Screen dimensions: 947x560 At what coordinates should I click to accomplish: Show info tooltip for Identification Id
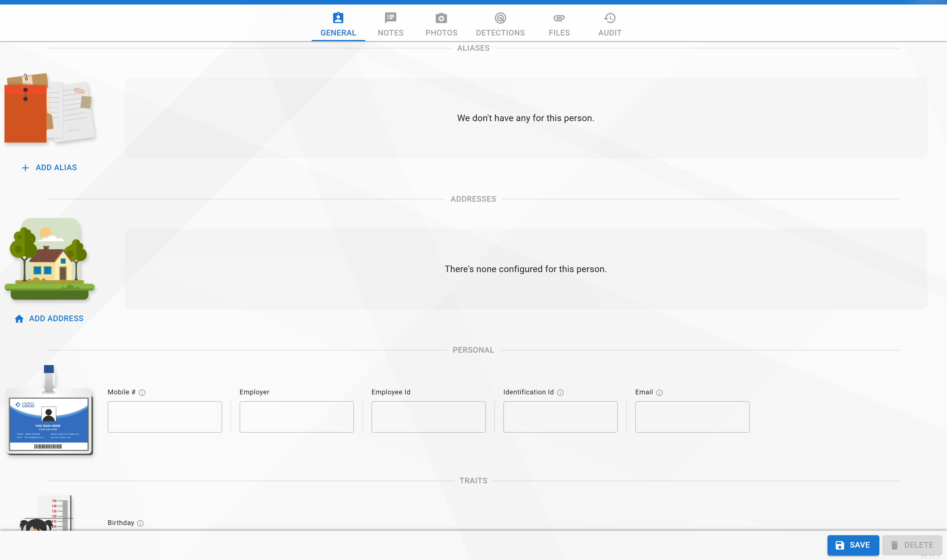coord(560,392)
